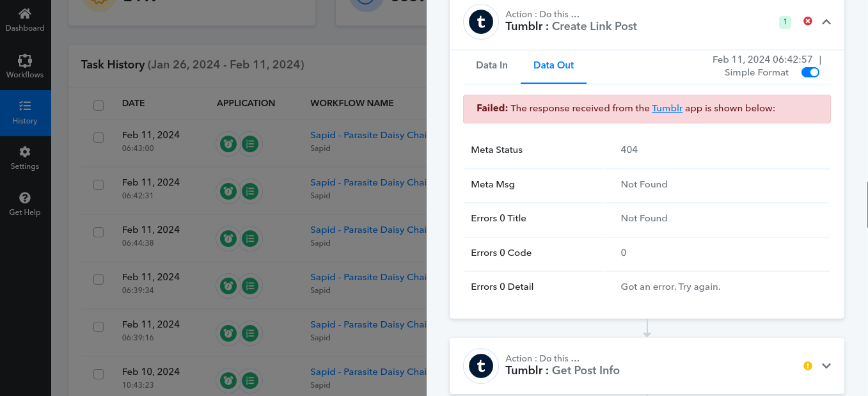The height and width of the screenshot is (396, 868).
Task: Open Settings gear in sidebar
Action: (25, 158)
